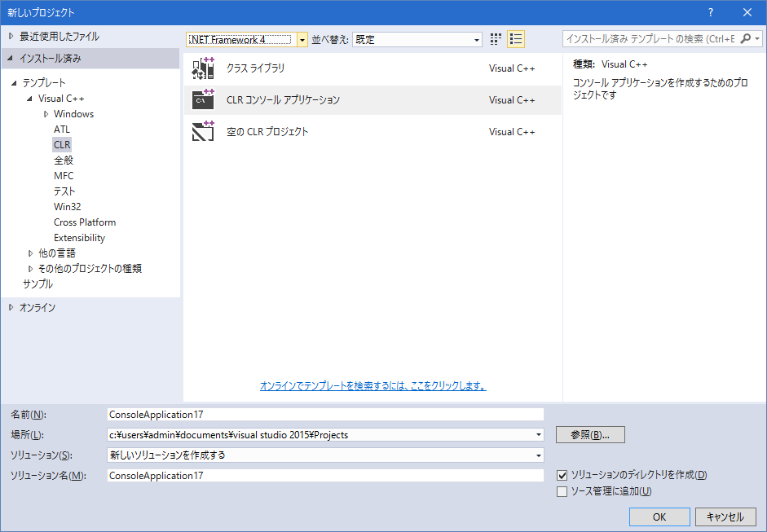Select the MFC template category
This screenshot has height=532, width=767.
tap(64, 176)
